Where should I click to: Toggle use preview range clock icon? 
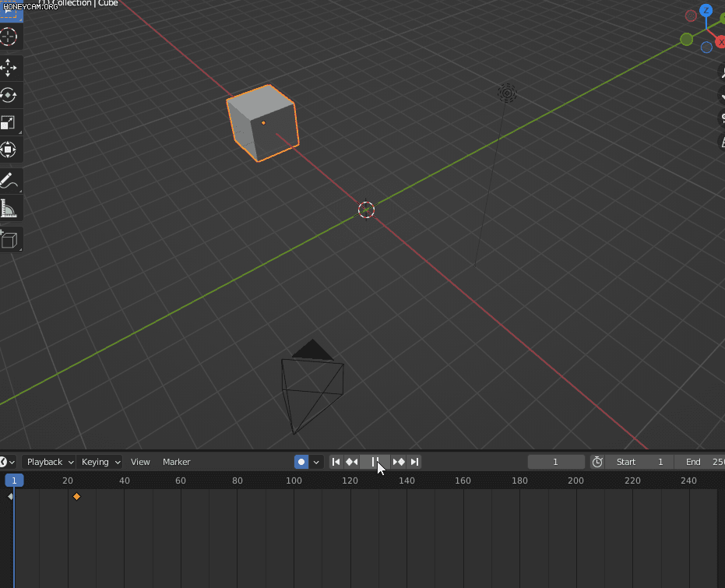pos(597,462)
